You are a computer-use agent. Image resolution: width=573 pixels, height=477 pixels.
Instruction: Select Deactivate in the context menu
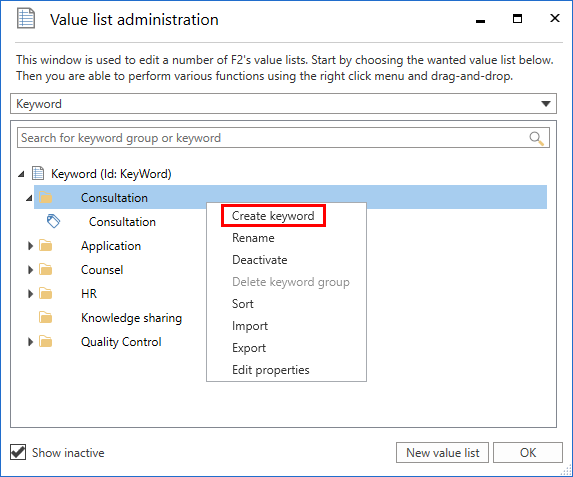[x=259, y=260]
